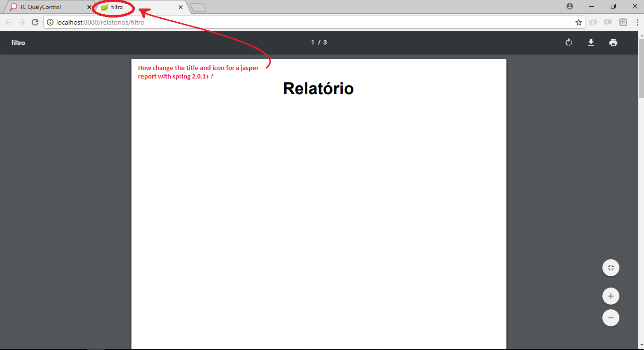This screenshot has width=644, height=350.
Task: Click the 1 / 3 page indicator
Action: 319,42
